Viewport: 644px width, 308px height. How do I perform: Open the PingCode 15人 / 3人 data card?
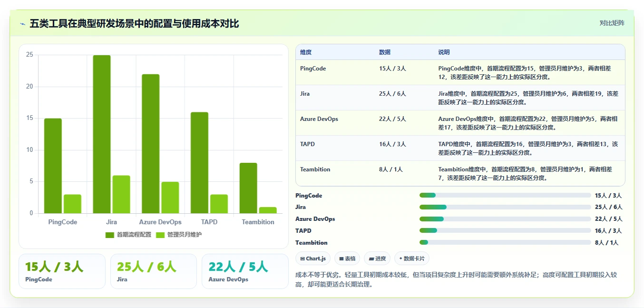(62, 271)
